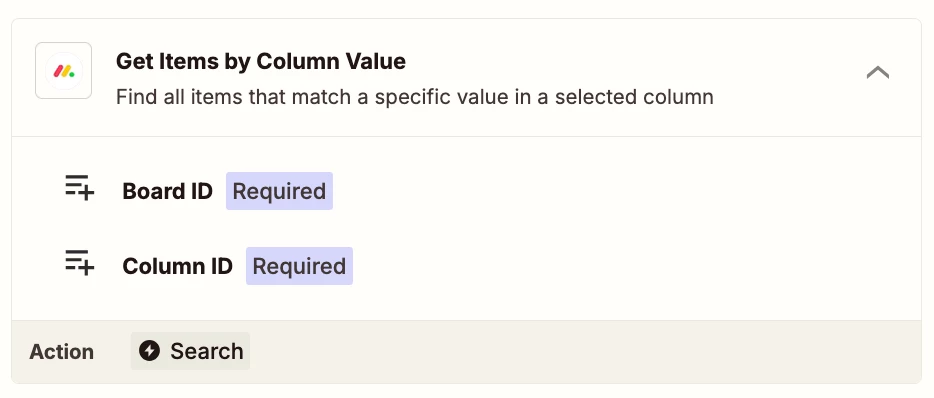Click the monday.com app logo icon
This screenshot has height=398, width=934.
(63, 71)
